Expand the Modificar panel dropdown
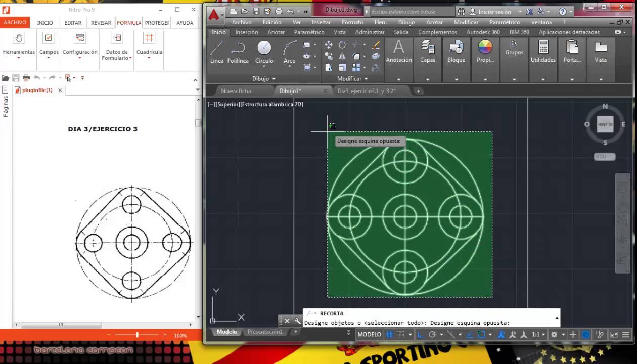The height and width of the screenshot is (364, 637). click(x=352, y=78)
